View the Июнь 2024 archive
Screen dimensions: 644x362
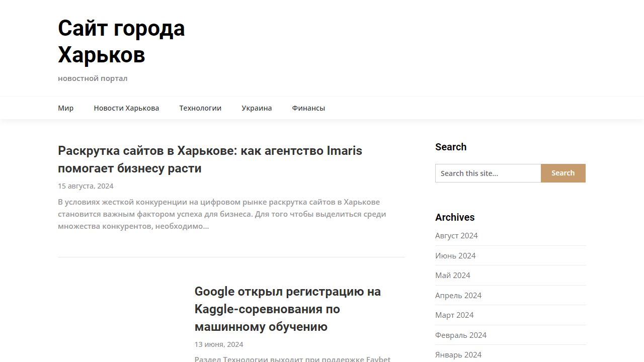click(x=455, y=255)
